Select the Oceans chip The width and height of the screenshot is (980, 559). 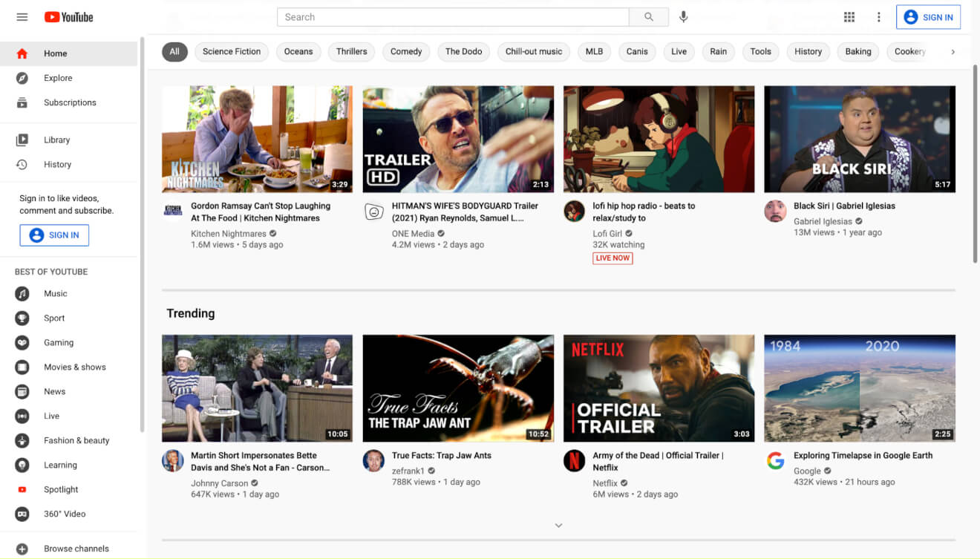point(298,51)
